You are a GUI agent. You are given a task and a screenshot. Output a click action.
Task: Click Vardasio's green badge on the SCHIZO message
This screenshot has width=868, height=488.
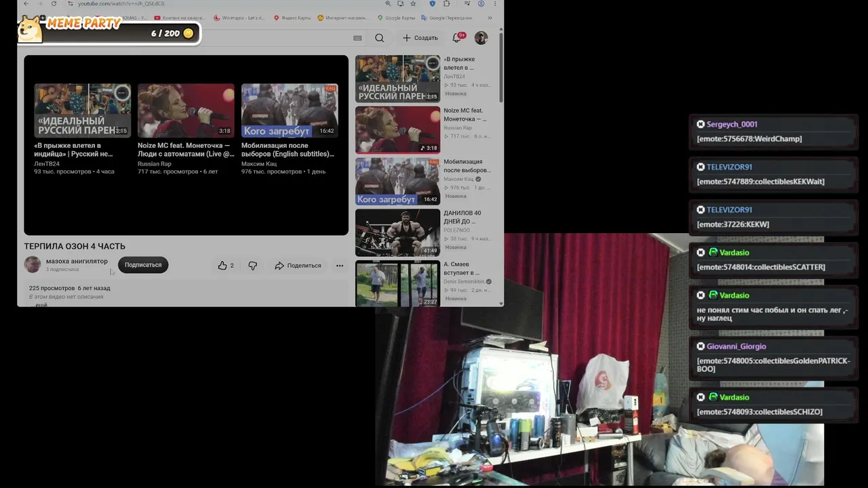click(x=713, y=397)
